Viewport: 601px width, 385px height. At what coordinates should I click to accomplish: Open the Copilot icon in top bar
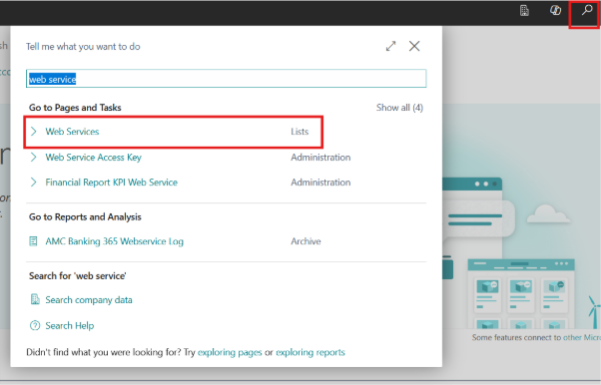coord(555,10)
